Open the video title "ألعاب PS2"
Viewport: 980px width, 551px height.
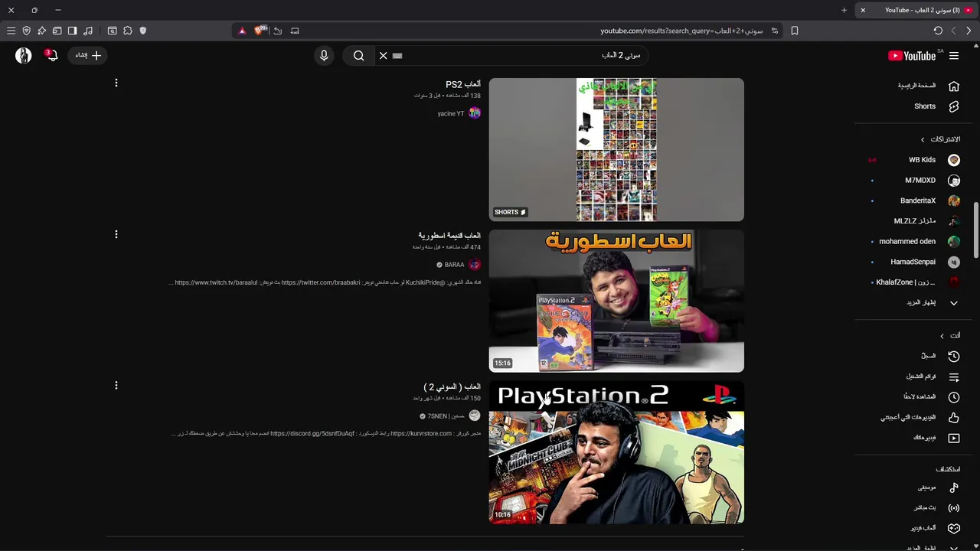point(463,84)
